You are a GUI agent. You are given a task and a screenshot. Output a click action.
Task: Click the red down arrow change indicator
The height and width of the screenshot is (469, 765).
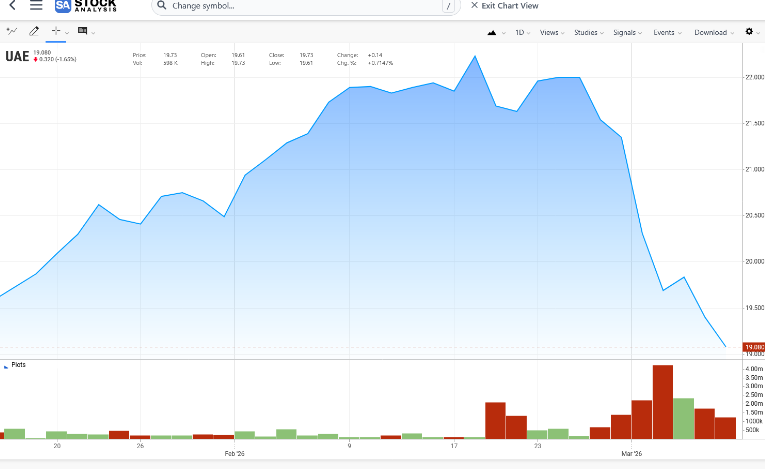click(x=36, y=60)
